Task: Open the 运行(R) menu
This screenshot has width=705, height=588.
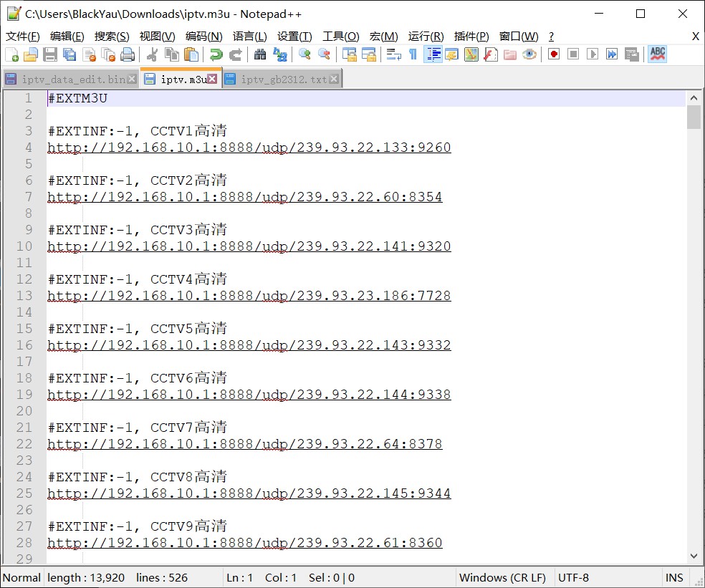Action: pos(426,37)
